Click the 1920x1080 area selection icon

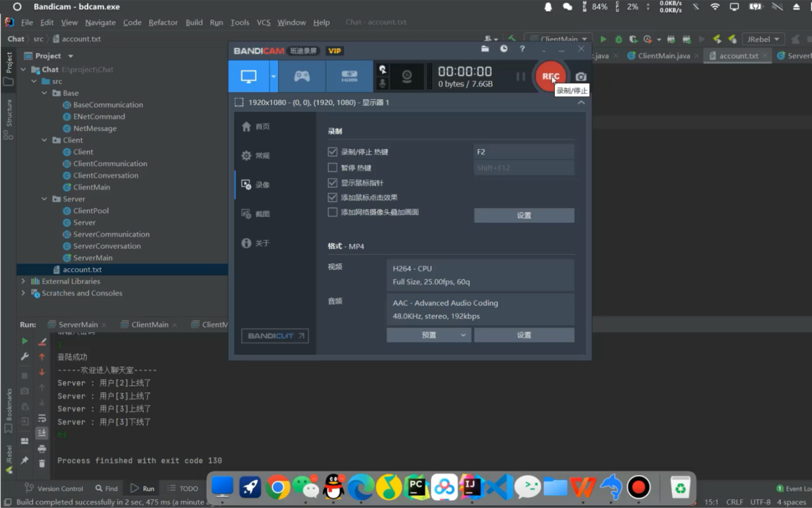click(x=239, y=102)
